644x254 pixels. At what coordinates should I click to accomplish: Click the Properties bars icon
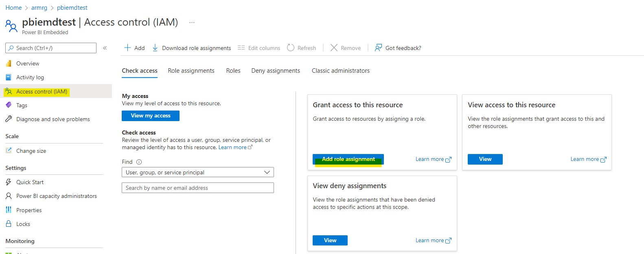pyautogui.click(x=9, y=210)
